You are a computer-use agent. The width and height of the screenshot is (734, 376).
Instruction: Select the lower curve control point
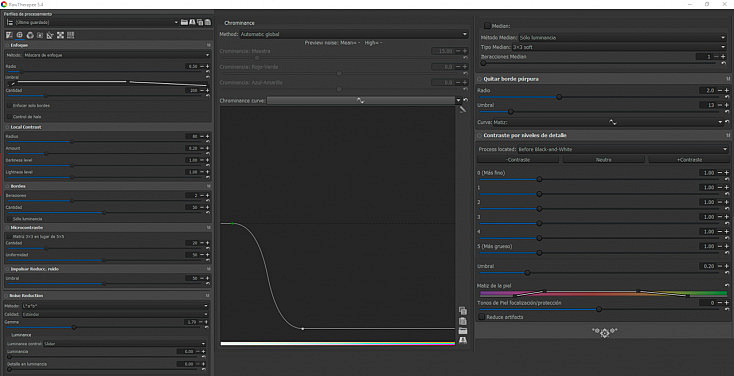302,329
